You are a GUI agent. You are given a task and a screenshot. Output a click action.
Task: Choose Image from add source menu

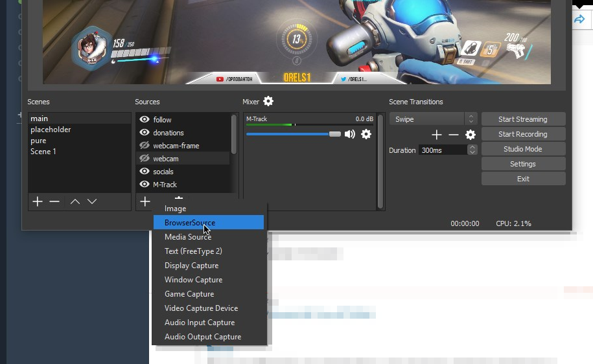pyautogui.click(x=209, y=209)
